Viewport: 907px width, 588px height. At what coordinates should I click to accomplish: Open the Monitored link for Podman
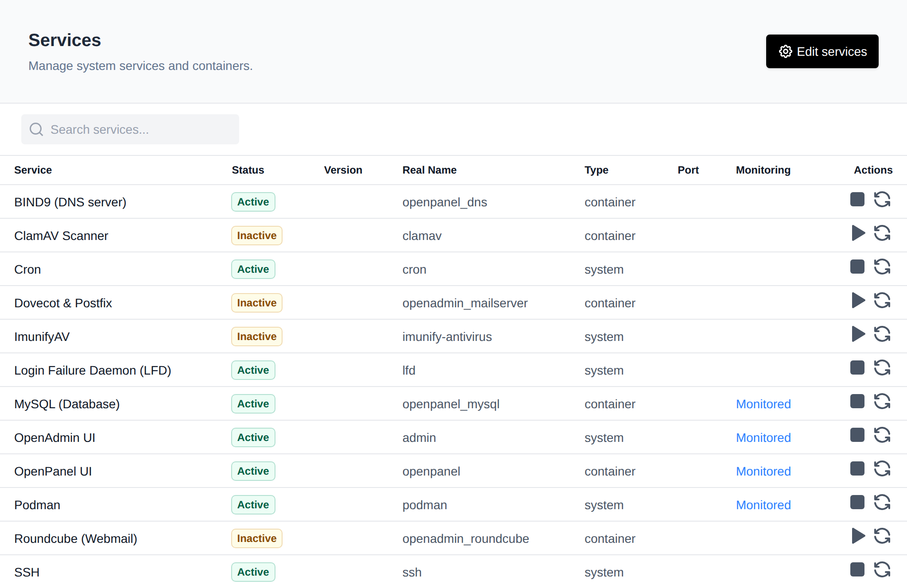(763, 505)
